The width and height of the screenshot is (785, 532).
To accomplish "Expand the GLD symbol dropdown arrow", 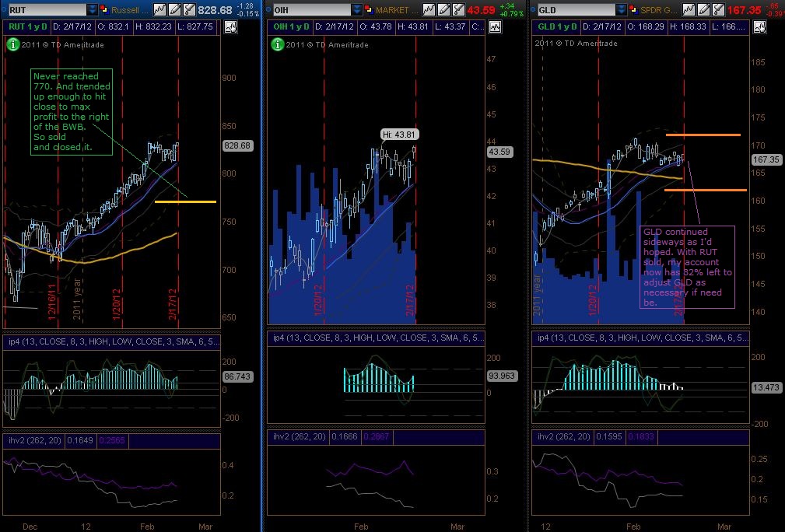I will pos(621,9).
